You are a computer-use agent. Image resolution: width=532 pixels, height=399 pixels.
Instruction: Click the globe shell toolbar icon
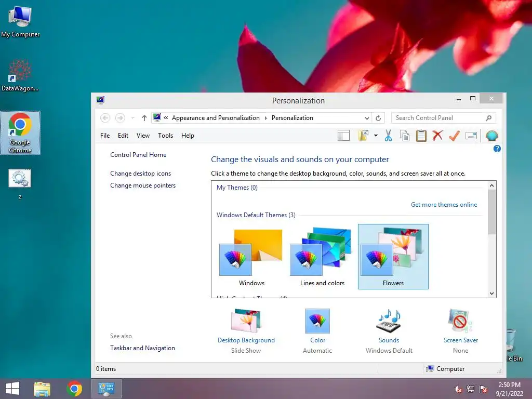491,136
